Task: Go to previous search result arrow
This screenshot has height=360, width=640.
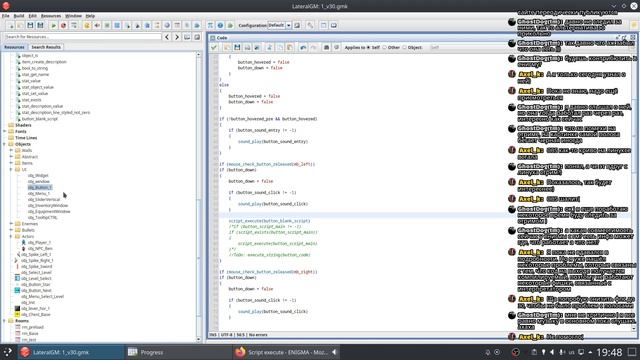Action: click(167, 37)
